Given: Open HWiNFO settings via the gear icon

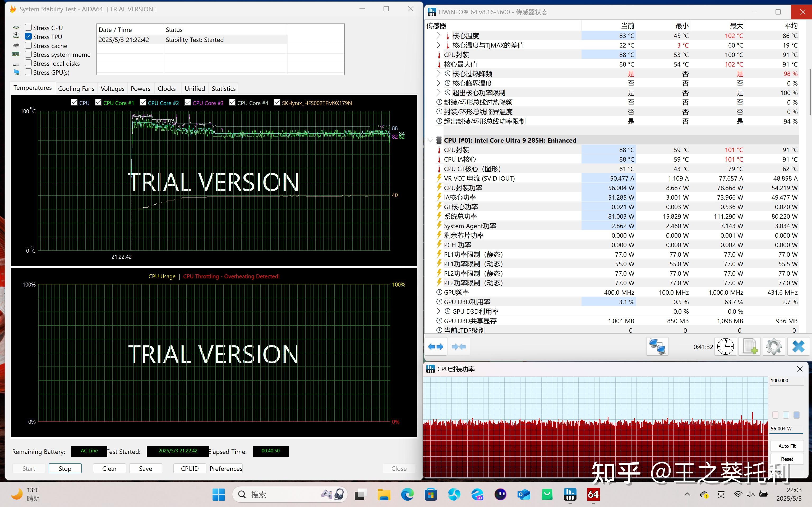Looking at the screenshot, I should pos(774,346).
